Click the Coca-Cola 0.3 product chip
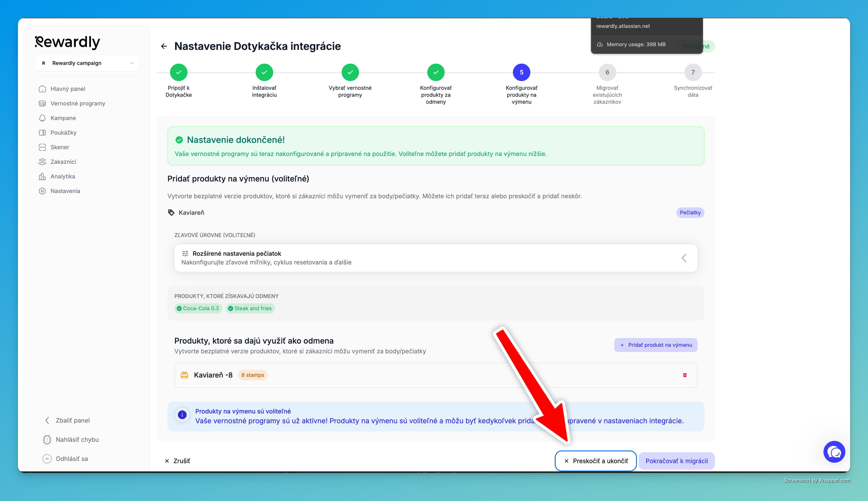Image resolution: width=868 pixels, height=501 pixels. click(198, 308)
